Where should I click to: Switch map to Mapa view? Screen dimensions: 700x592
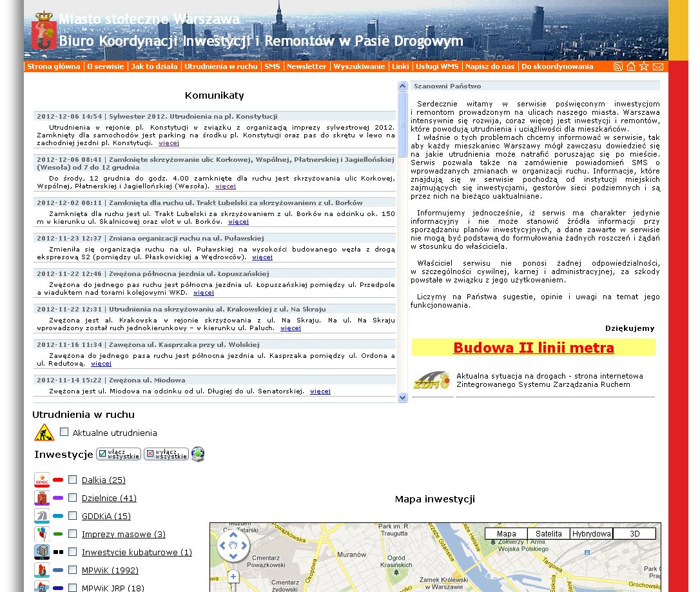506,534
